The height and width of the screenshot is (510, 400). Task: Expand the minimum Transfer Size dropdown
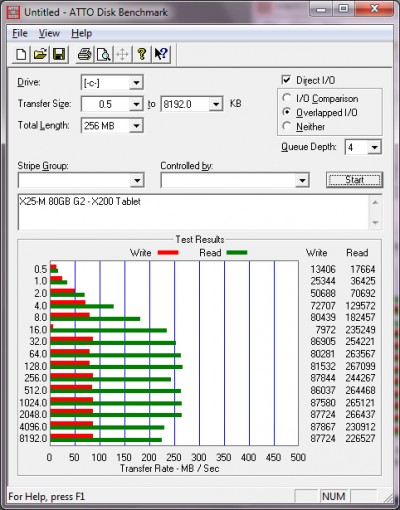[x=136, y=104]
